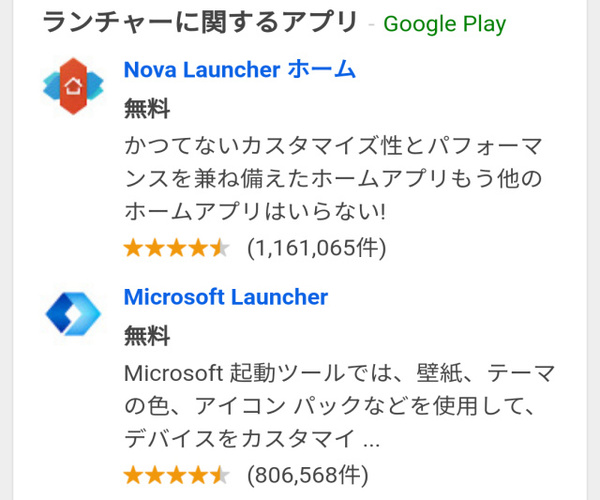Follow the green Google Play link
The image size is (600, 500).
pos(444,23)
